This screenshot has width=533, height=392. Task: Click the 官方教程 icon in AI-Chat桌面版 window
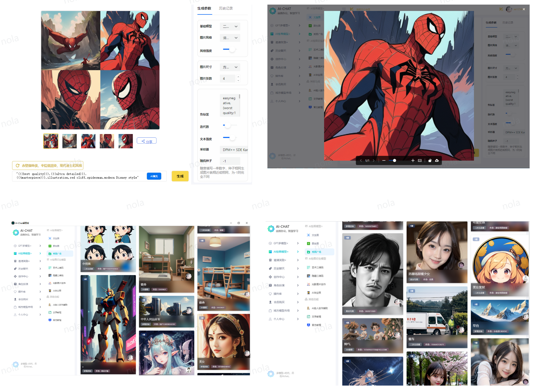(50, 320)
